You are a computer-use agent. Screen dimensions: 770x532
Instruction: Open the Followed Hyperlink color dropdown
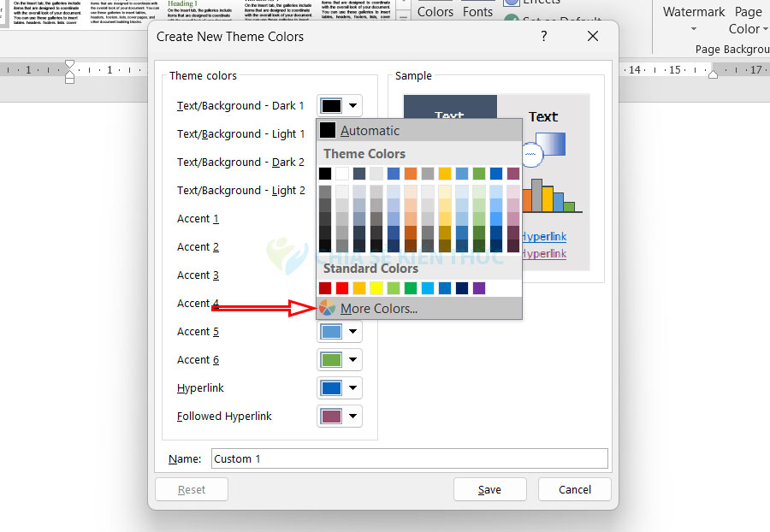click(340, 417)
